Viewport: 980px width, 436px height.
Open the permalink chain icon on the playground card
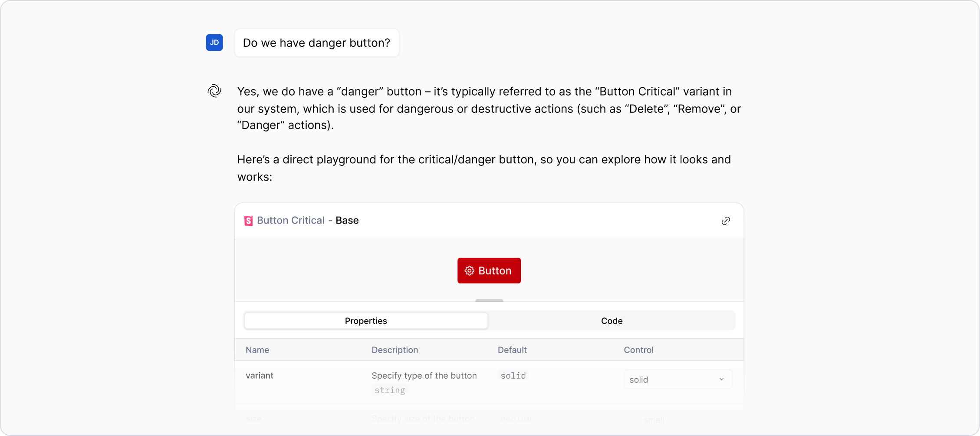(x=725, y=221)
